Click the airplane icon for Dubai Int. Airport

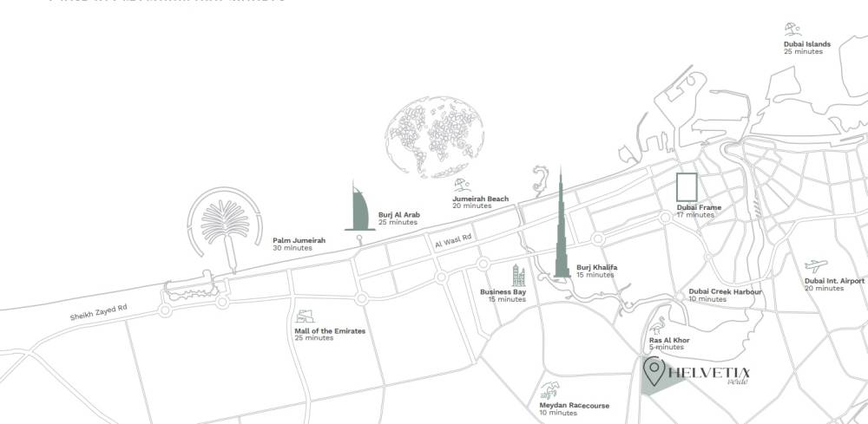tap(815, 266)
